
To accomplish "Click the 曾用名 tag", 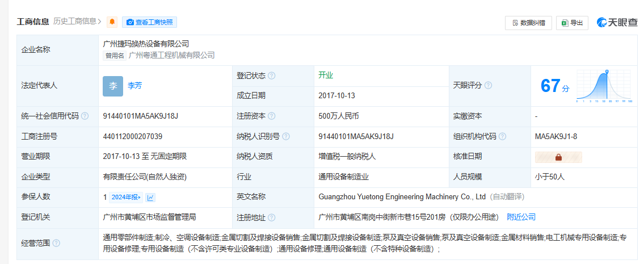I will [115, 56].
